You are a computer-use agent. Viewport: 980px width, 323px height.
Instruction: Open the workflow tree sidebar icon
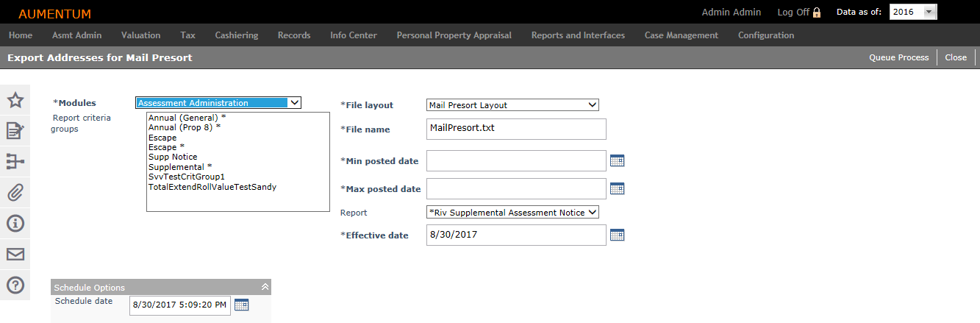click(15, 162)
